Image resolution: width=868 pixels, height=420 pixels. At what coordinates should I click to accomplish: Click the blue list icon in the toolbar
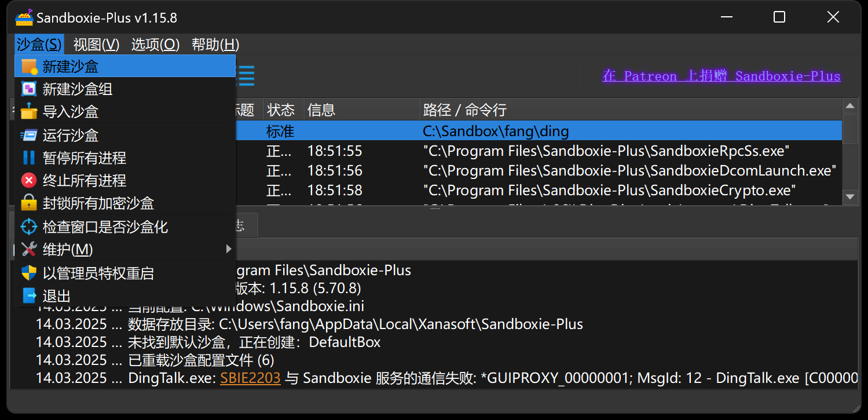[x=246, y=76]
